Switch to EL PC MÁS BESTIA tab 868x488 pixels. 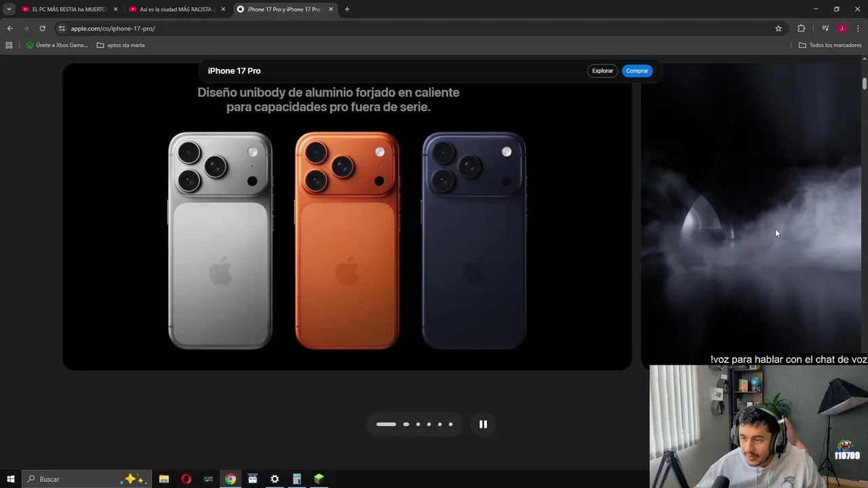point(69,9)
